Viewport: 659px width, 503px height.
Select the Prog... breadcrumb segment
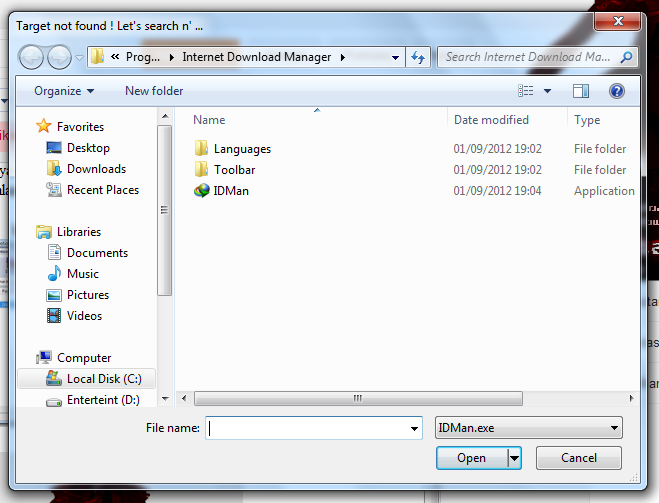[143, 57]
